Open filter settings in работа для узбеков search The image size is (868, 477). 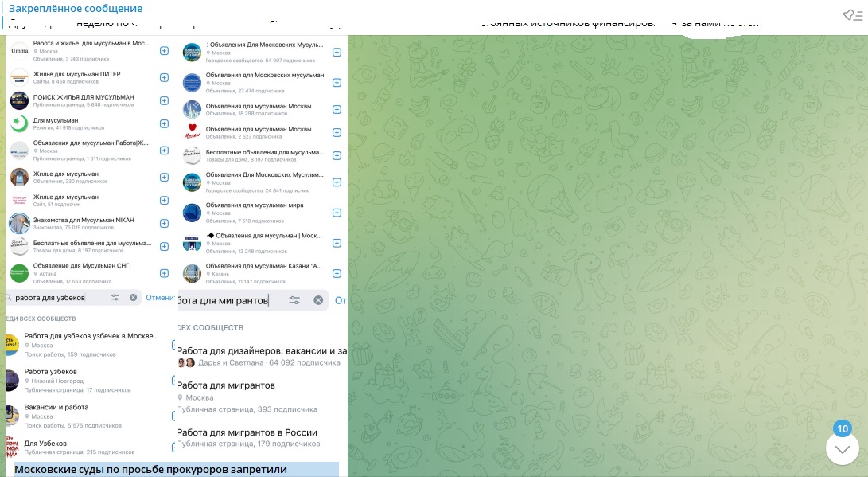115,298
